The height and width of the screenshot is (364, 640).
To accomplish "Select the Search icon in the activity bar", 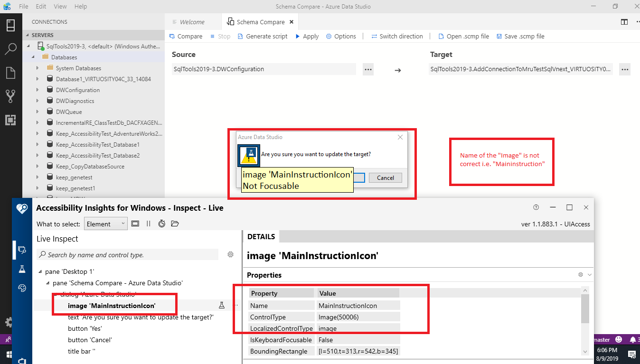I will 10,48.
